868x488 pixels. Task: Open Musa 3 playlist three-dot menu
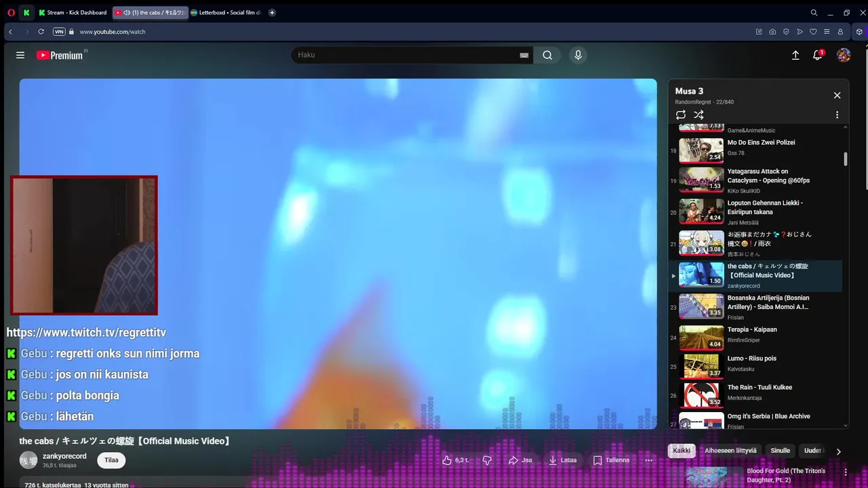click(x=837, y=115)
